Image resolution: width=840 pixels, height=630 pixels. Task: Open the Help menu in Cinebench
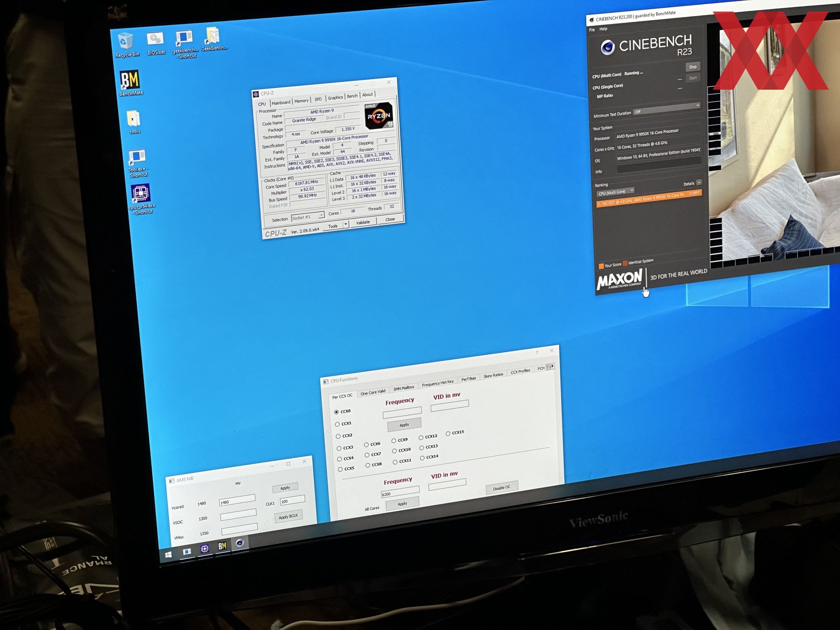[x=603, y=29]
